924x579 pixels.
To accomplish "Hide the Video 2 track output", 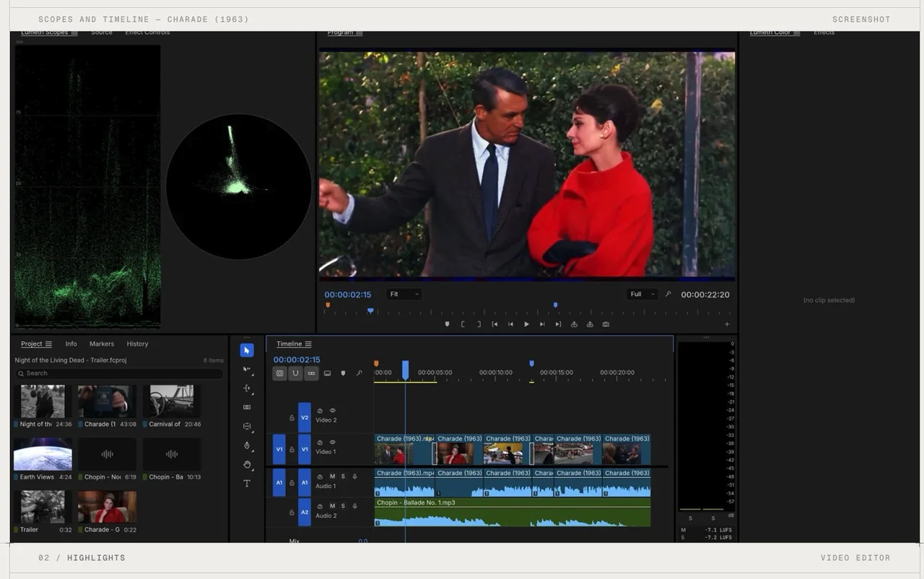I will [x=333, y=410].
